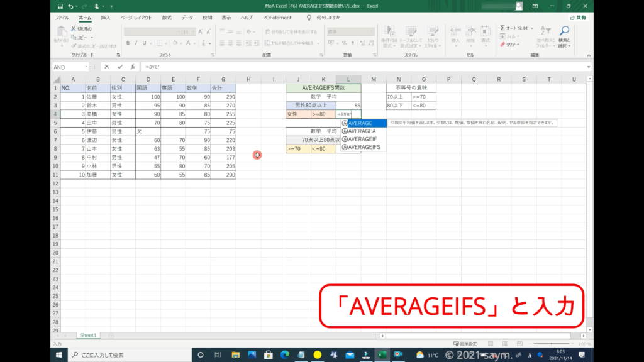
Task: Open Microsoft Edge from the taskbar
Action: 283,355
